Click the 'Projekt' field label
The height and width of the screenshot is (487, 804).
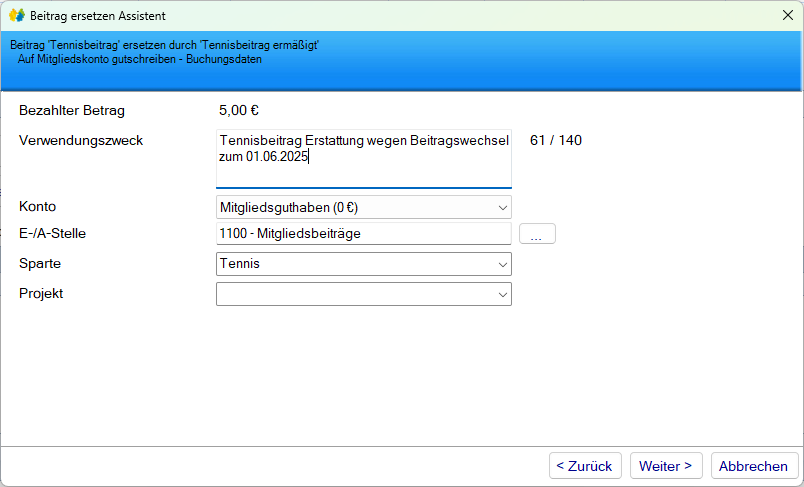(x=41, y=293)
